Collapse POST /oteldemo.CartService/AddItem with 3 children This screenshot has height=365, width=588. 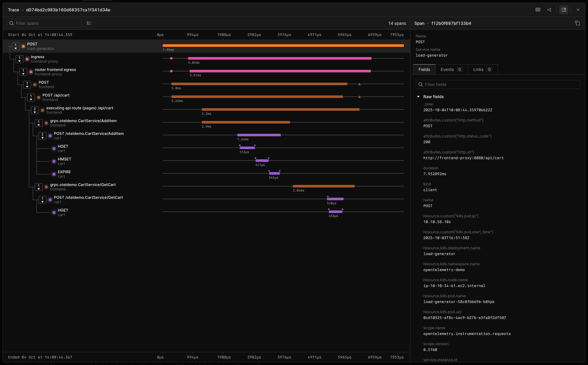42,136
